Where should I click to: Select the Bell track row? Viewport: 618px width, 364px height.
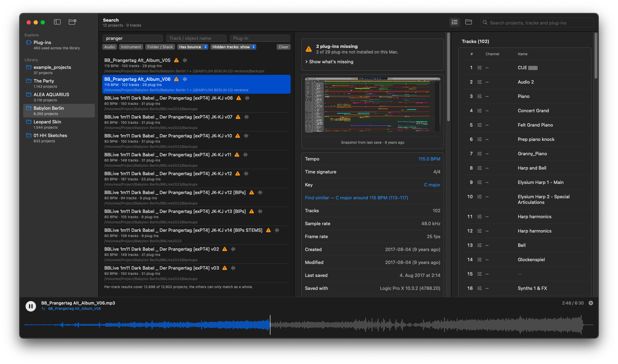click(x=525, y=245)
